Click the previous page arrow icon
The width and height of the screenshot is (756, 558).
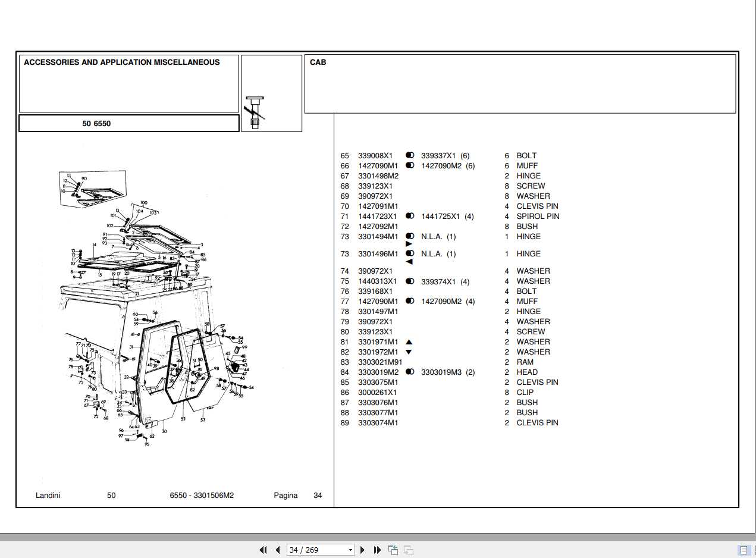(277, 550)
